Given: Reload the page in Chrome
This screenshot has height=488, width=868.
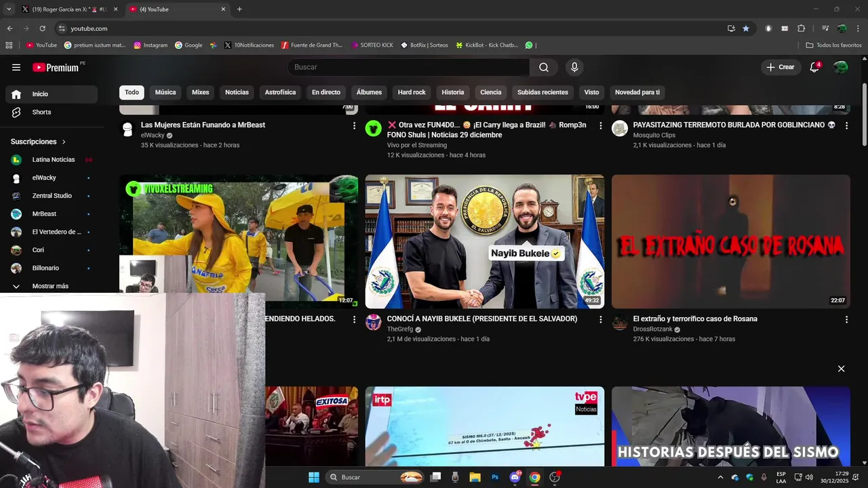Looking at the screenshot, I should pos(42,28).
